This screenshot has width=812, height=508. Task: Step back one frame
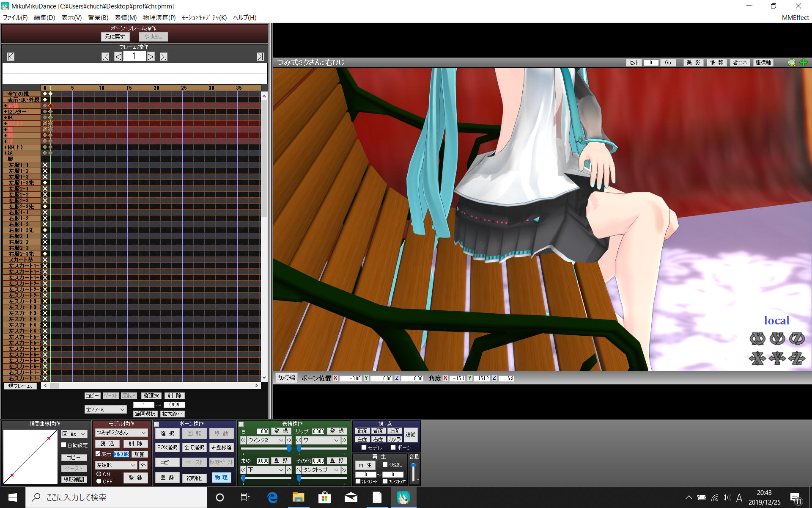[118, 57]
